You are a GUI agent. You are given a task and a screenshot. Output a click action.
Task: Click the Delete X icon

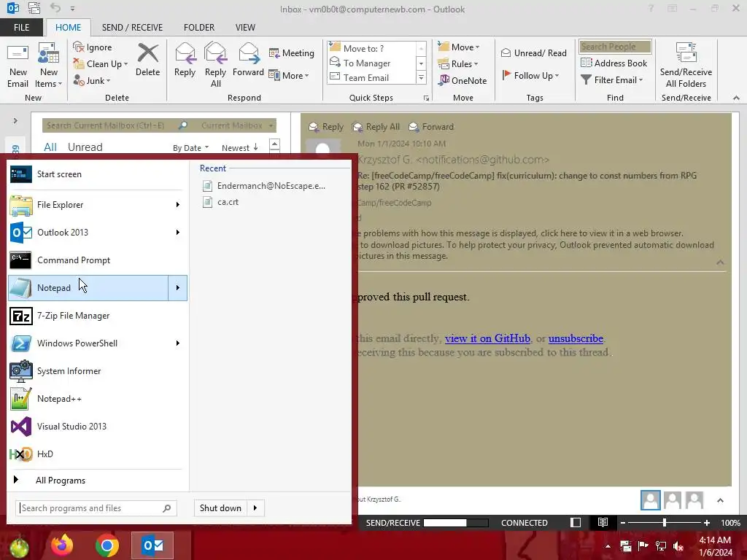tap(147, 52)
